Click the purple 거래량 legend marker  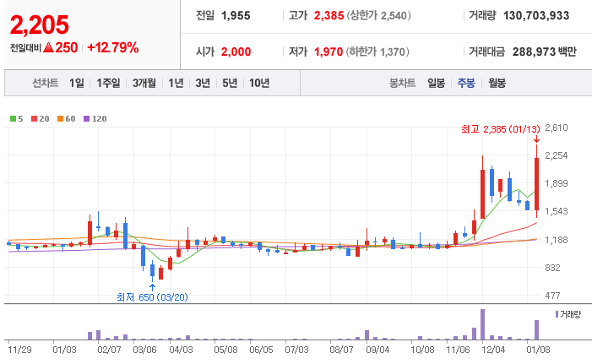click(x=557, y=314)
